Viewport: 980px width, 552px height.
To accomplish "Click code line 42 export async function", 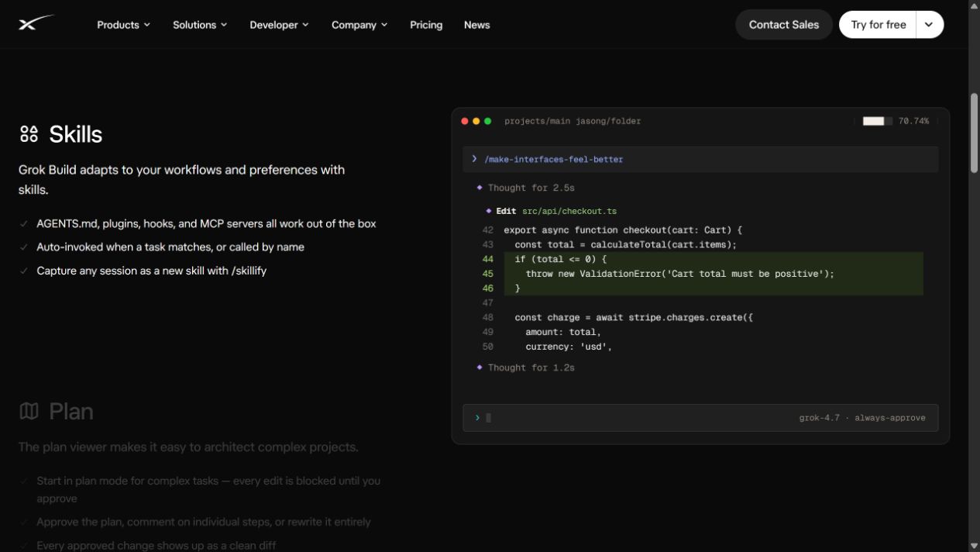I will pyautogui.click(x=623, y=230).
